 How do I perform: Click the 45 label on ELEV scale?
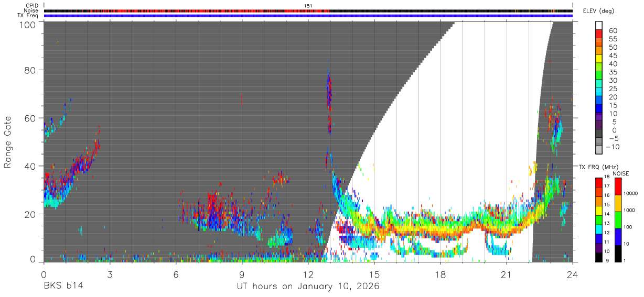[613, 56]
